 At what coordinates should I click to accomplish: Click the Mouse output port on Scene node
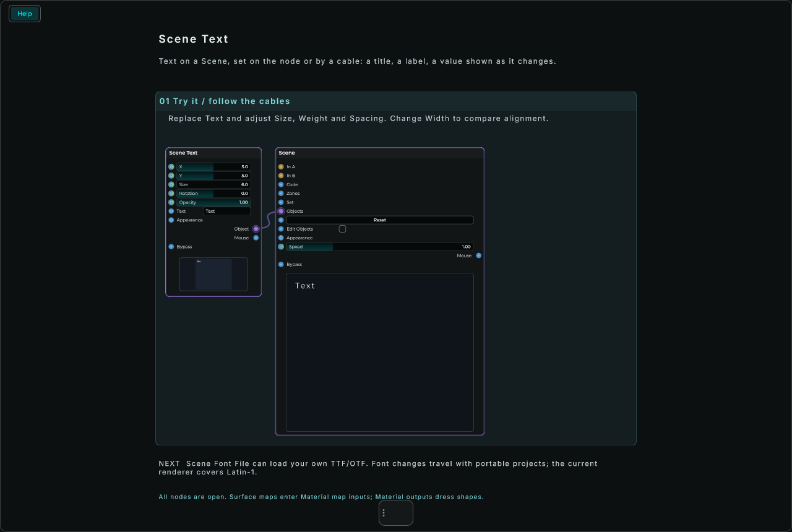(479, 255)
